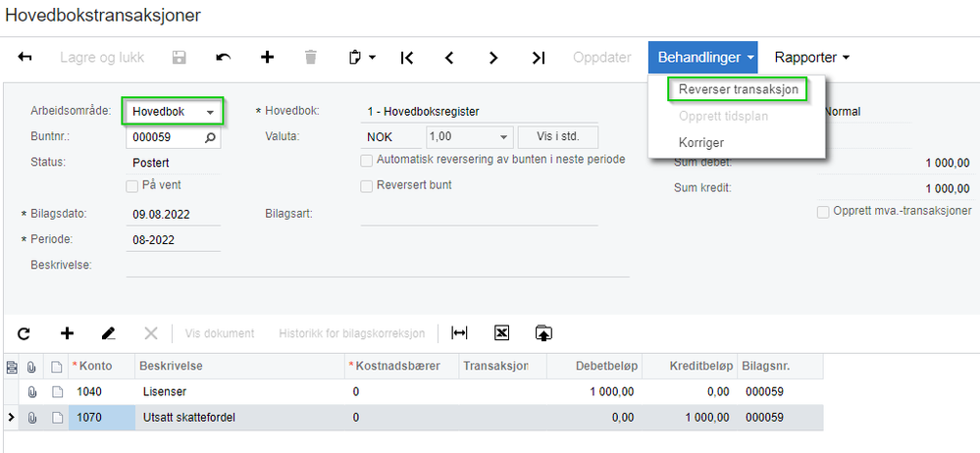Click the Beskrivelse column header
The width and height of the screenshot is (980, 453).
click(x=239, y=366)
